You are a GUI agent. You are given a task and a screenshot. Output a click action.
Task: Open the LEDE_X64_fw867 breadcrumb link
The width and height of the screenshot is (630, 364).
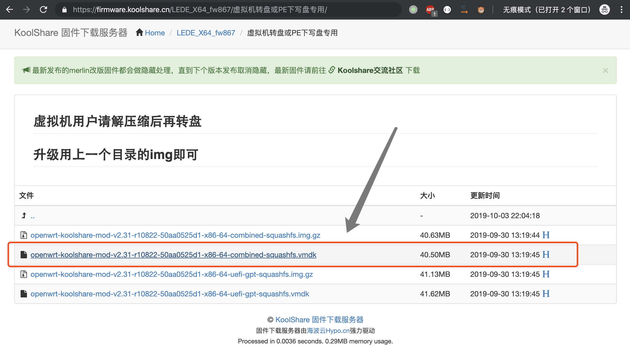tap(206, 33)
